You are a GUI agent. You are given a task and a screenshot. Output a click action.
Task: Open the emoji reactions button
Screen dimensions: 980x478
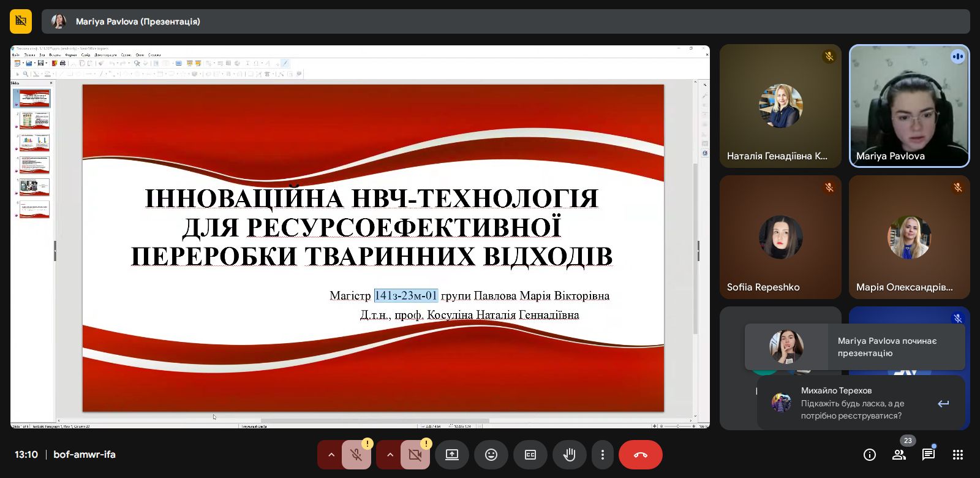click(491, 455)
